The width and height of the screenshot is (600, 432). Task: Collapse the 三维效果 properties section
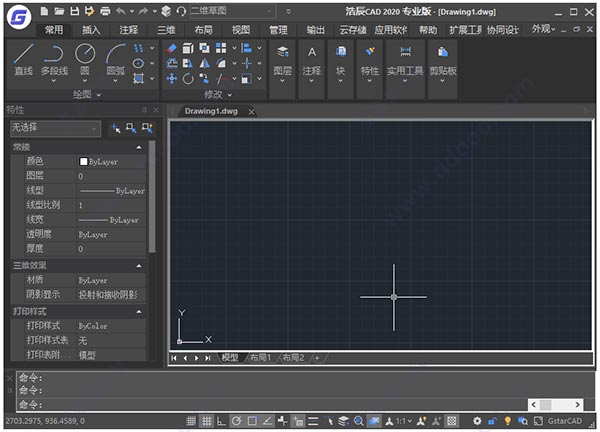[x=139, y=265]
